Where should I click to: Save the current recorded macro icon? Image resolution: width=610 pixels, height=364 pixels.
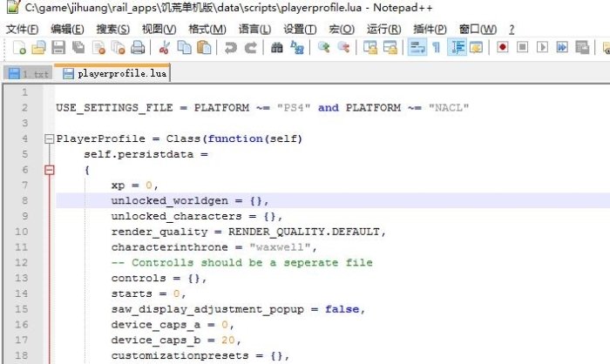[582, 47]
